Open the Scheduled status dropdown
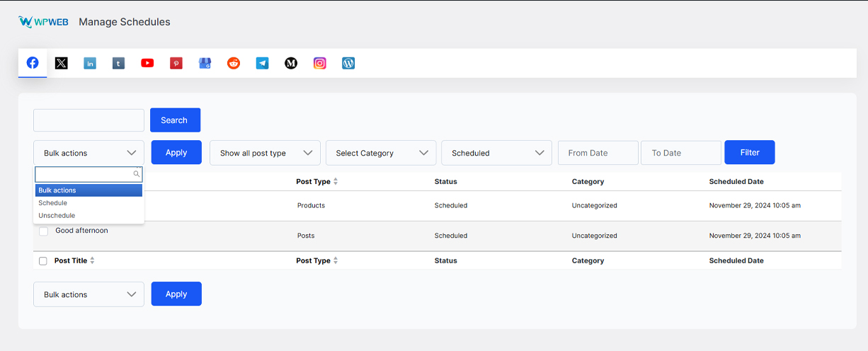The height and width of the screenshot is (351, 868). point(496,153)
